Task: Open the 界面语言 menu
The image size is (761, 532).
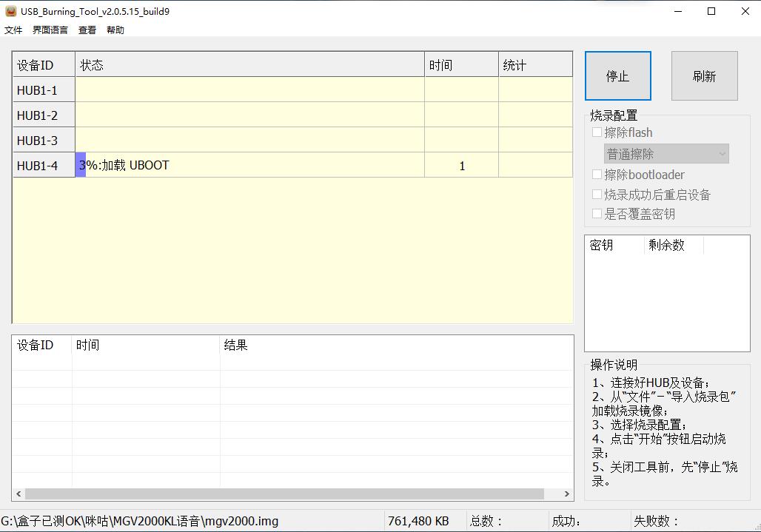Action: pos(50,30)
